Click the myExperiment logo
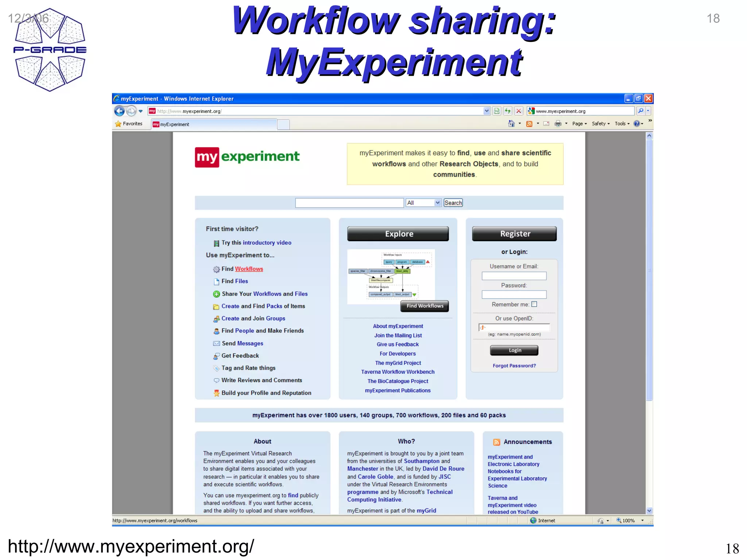This screenshot has width=747, height=560. (247, 157)
